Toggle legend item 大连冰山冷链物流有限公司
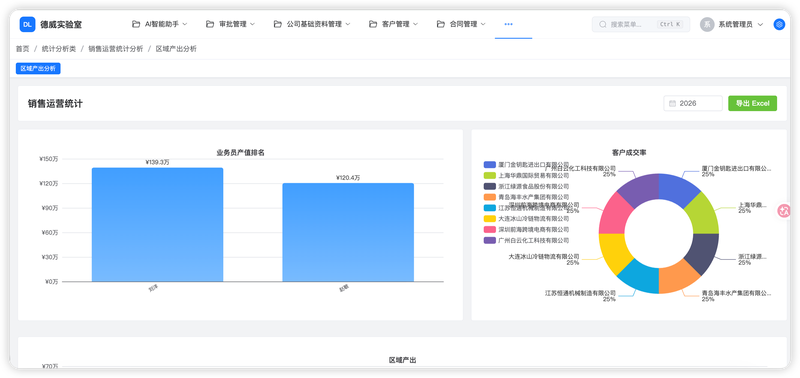 pos(526,219)
